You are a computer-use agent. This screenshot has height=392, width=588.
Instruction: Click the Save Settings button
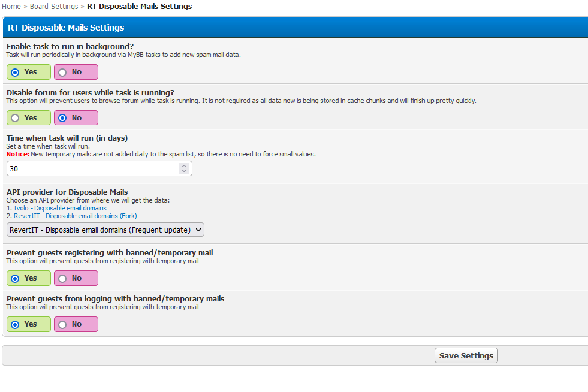tap(466, 355)
